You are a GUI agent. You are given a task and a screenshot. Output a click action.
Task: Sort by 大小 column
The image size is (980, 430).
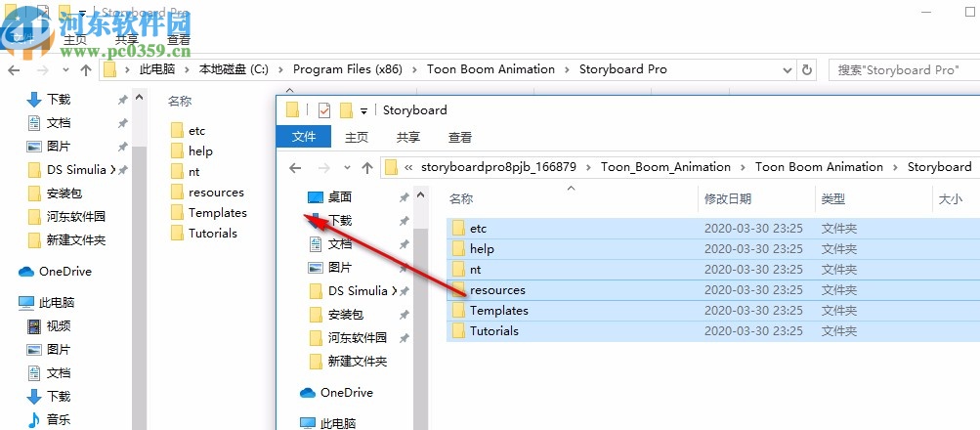pos(950,199)
